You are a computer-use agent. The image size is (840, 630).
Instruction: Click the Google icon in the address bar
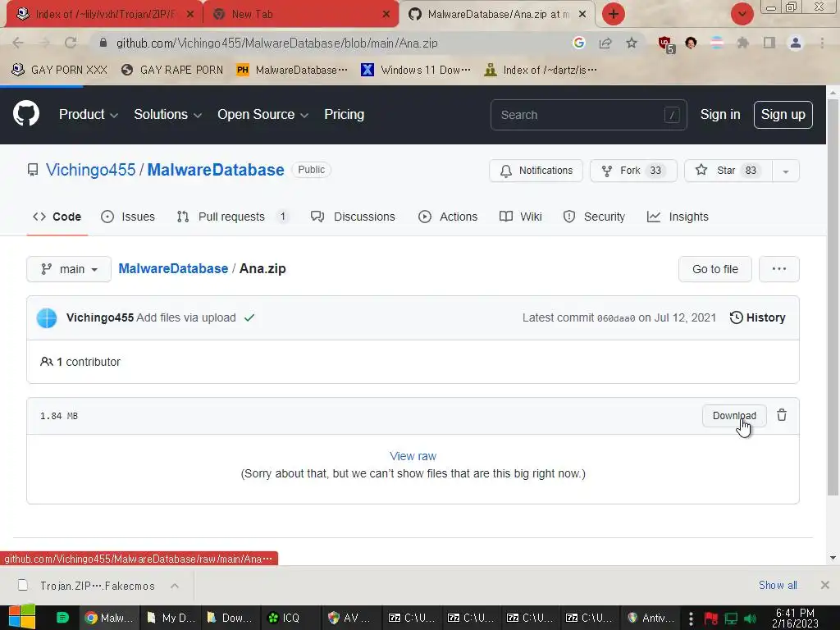coord(578,43)
